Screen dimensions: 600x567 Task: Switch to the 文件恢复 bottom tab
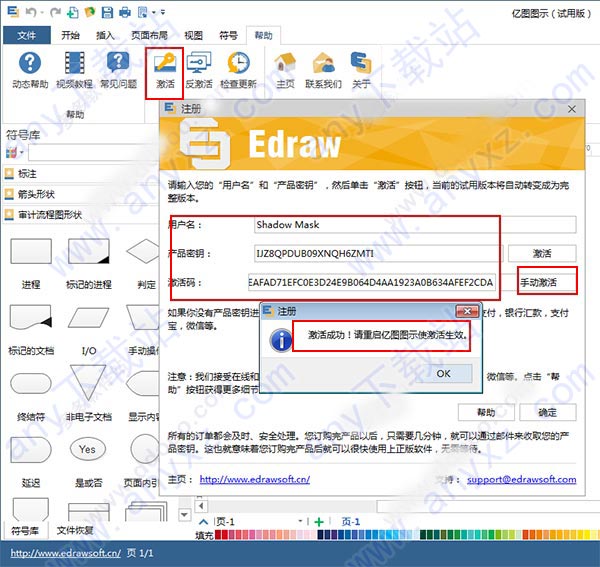pos(75,530)
